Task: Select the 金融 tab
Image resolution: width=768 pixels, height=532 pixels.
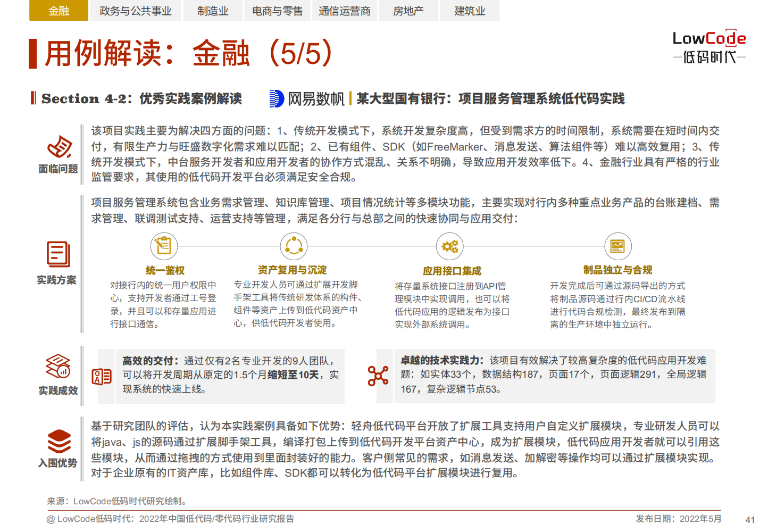Action: click(x=59, y=11)
